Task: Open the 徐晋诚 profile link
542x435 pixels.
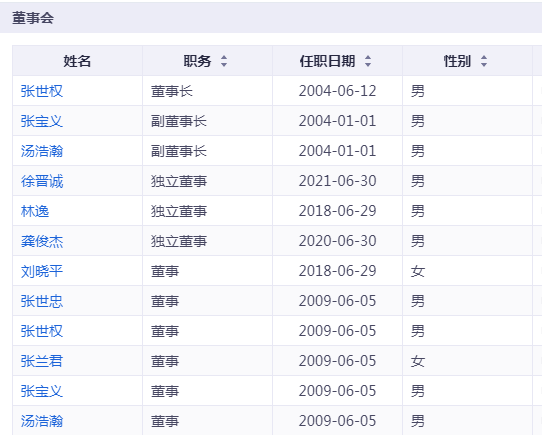Action: pyautogui.click(x=42, y=181)
